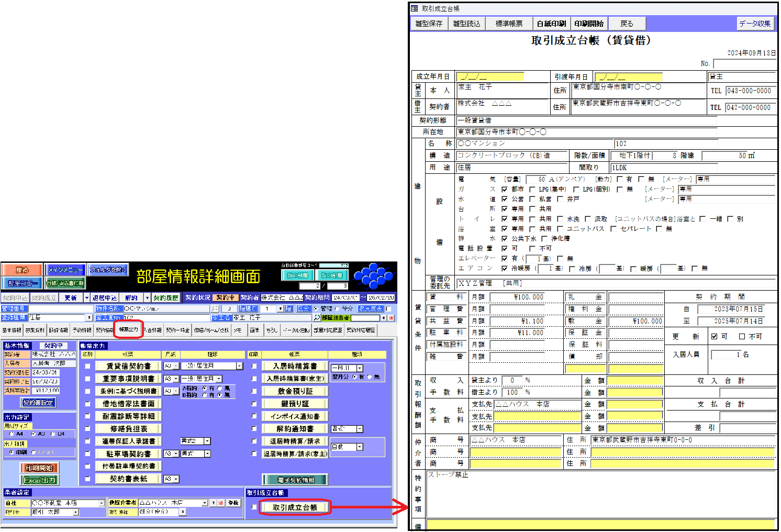Check the print box for 賃貸借契約書

point(87,367)
